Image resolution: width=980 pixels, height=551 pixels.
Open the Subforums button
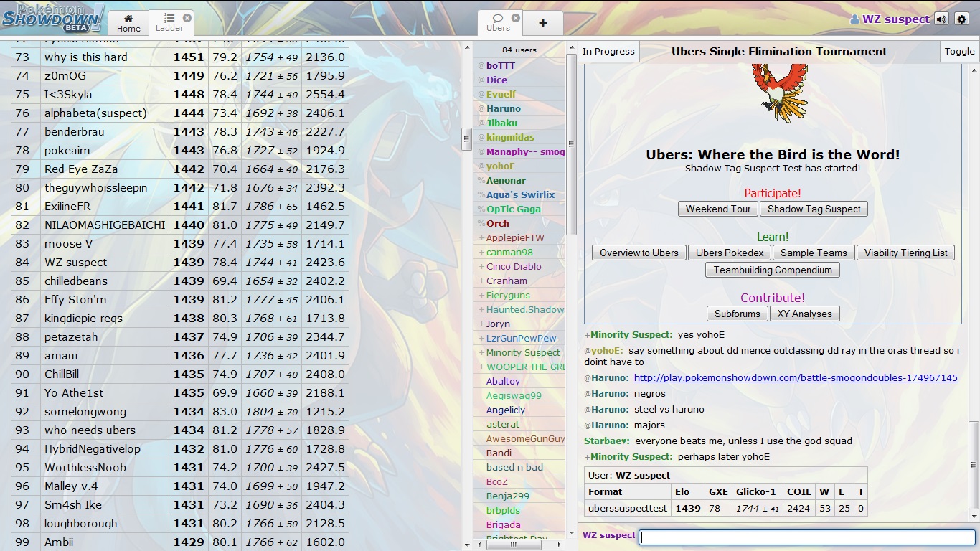point(737,314)
